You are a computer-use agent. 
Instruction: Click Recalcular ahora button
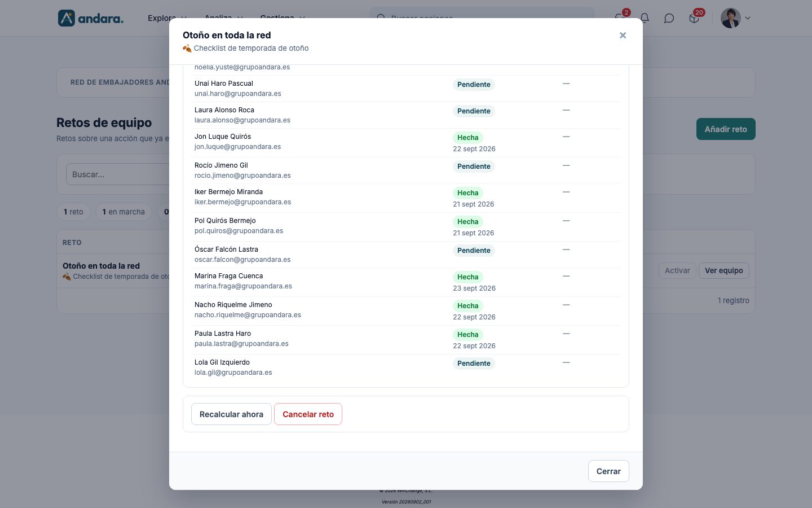click(231, 414)
